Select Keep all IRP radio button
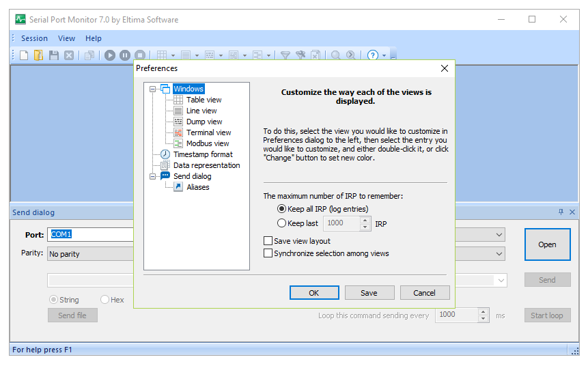The image size is (588, 366). pos(281,209)
